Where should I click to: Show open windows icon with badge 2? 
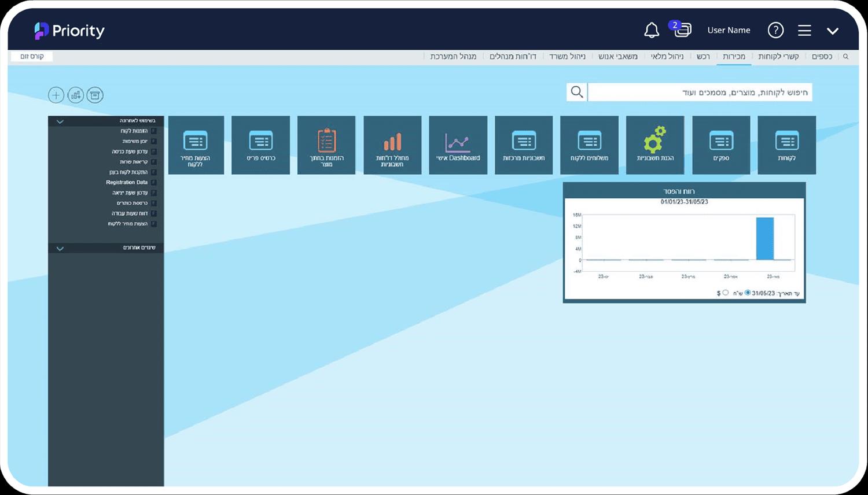[681, 29]
